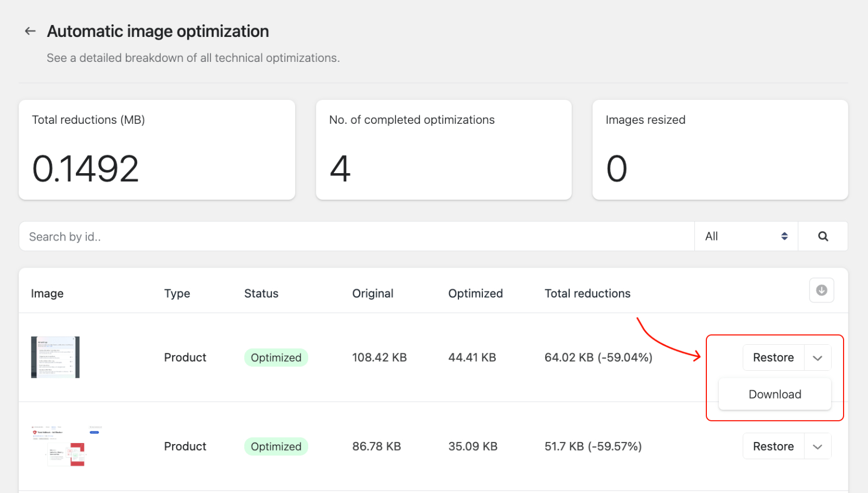Focus the Search by id field
Viewport: 868px width, 493px height.
point(356,236)
